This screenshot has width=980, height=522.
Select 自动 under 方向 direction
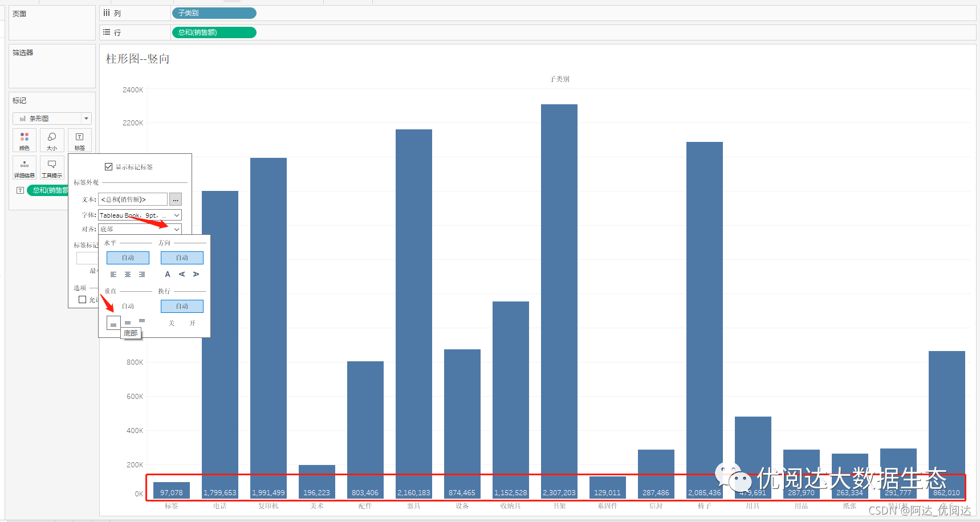tap(182, 258)
